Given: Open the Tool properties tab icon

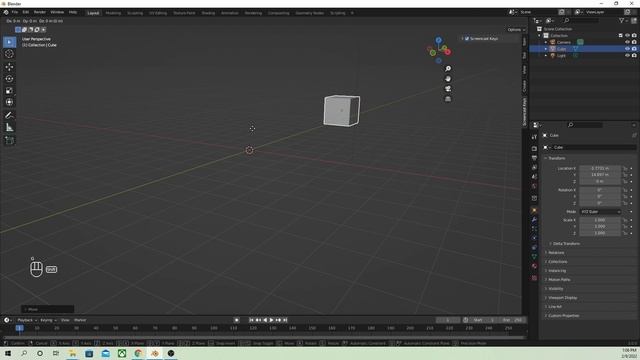Looking at the screenshot, I should pos(534,137).
